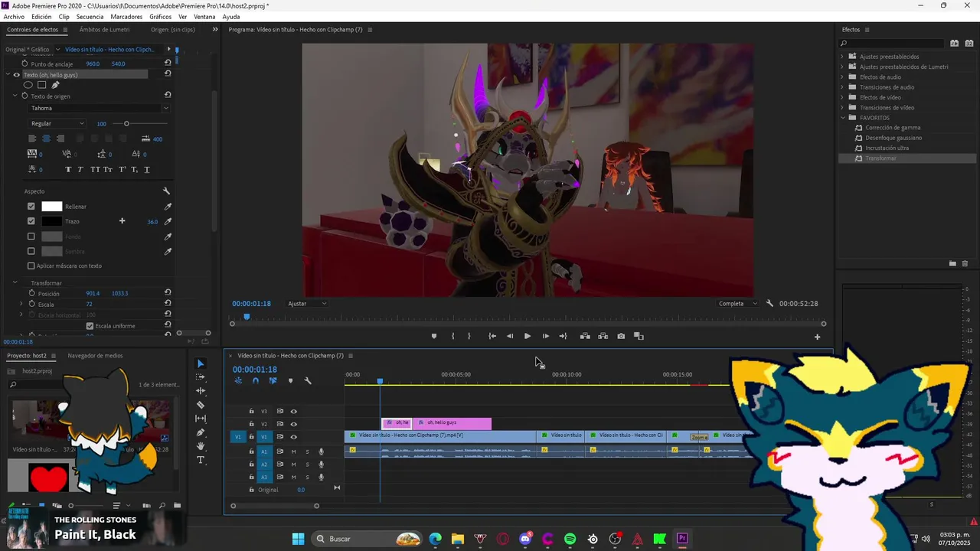This screenshot has height=551, width=980.
Task: Open the Regular font style dropdown
Action: [57, 123]
